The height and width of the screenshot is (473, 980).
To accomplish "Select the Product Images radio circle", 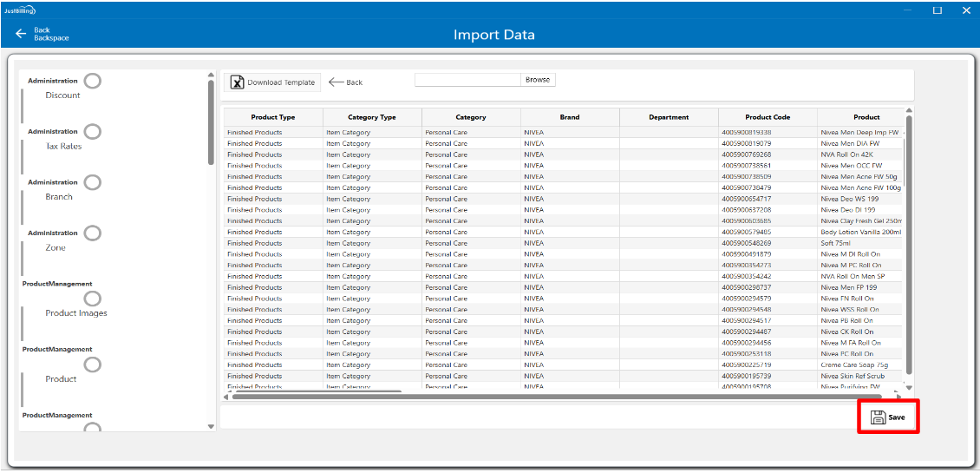I will tap(92, 299).
